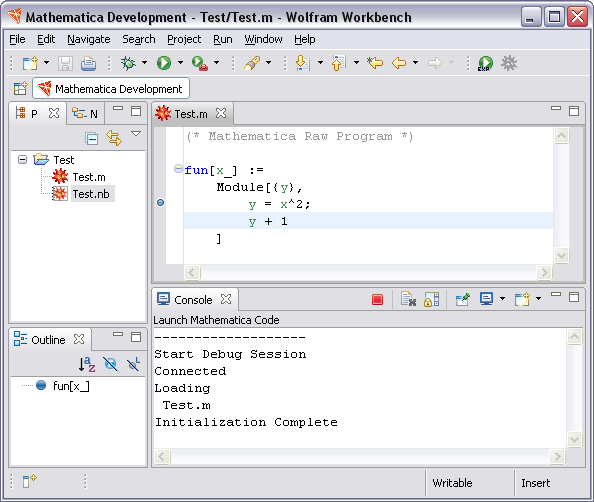
Task: Close the Console tab
Action: (x=226, y=299)
